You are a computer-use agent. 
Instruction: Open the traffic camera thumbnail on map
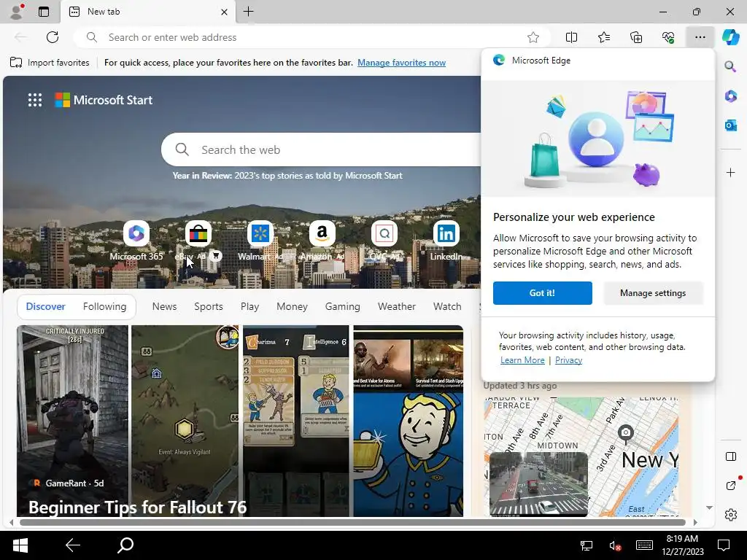click(x=539, y=484)
